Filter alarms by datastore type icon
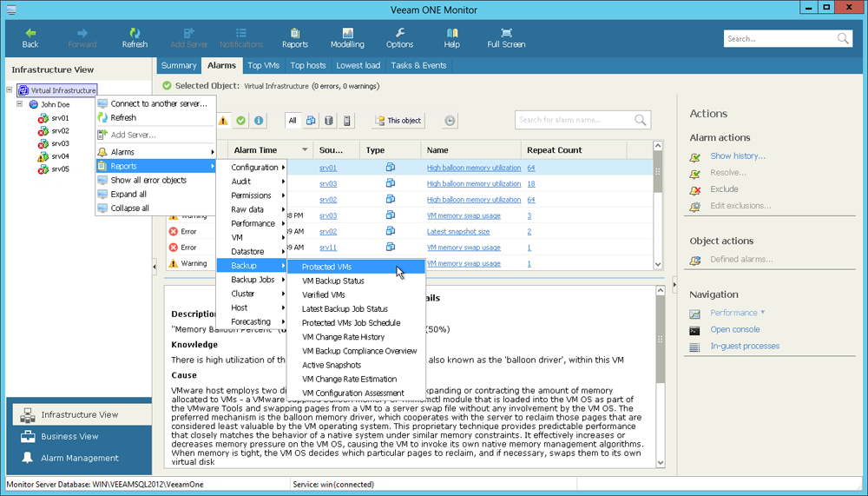Image resolution: width=868 pixels, height=496 pixels. pyautogui.click(x=329, y=120)
